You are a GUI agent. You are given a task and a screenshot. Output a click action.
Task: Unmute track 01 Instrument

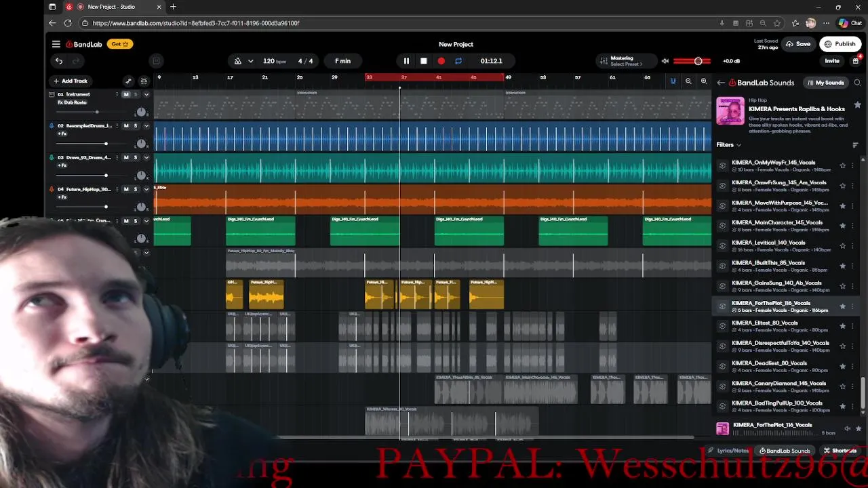(126, 94)
